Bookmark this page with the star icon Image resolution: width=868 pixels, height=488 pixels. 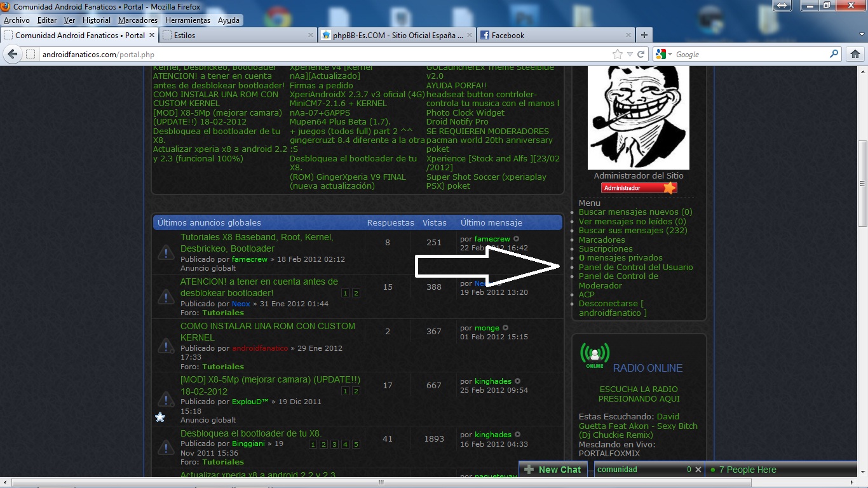click(x=617, y=55)
